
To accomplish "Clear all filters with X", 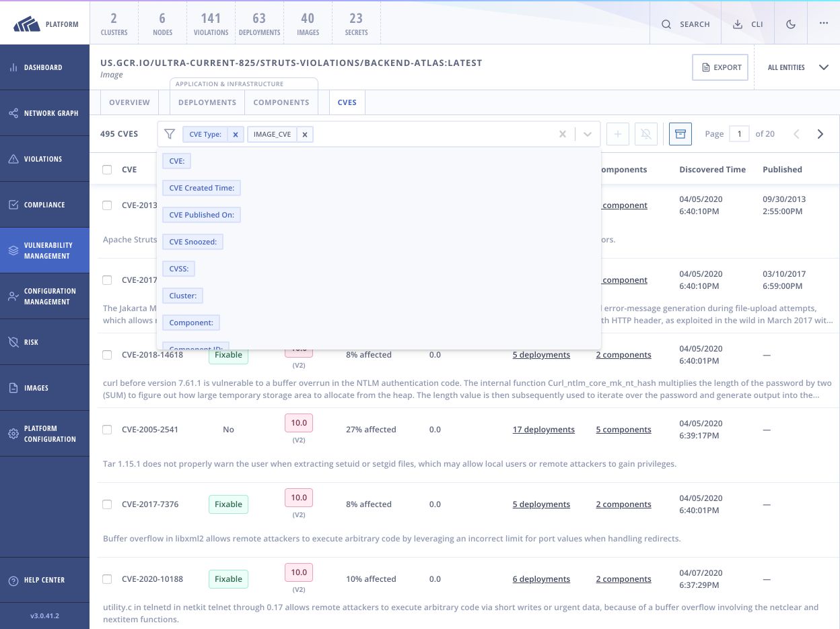I will pyautogui.click(x=563, y=134).
